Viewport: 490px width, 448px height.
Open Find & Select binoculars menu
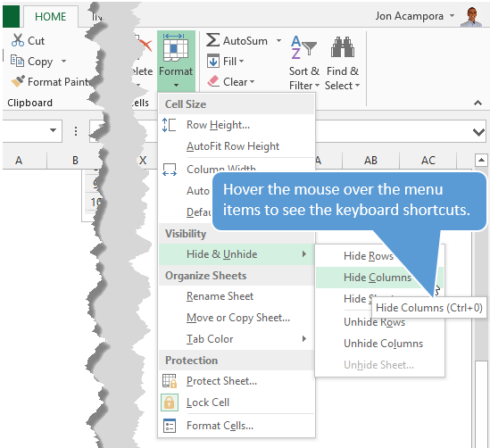[343, 62]
